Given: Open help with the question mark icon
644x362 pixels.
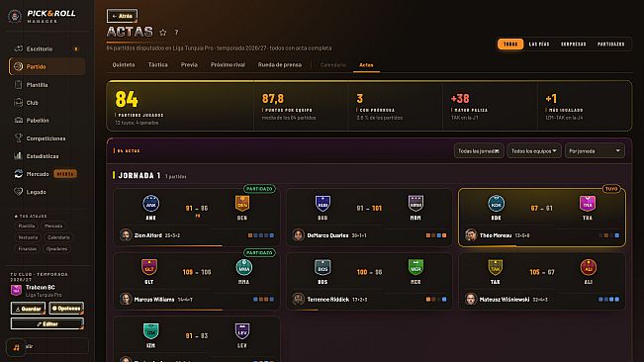Looking at the screenshot, I should pyautogui.click(x=177, y=32).
